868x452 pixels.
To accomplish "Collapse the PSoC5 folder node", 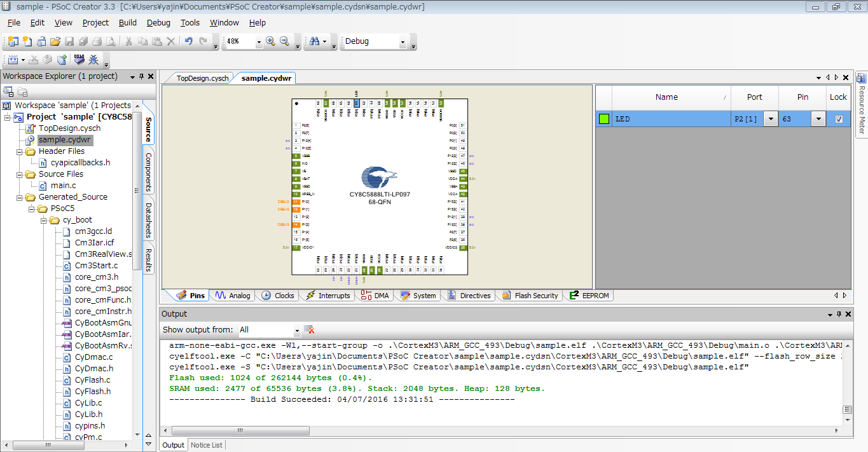I will point(32,209).
